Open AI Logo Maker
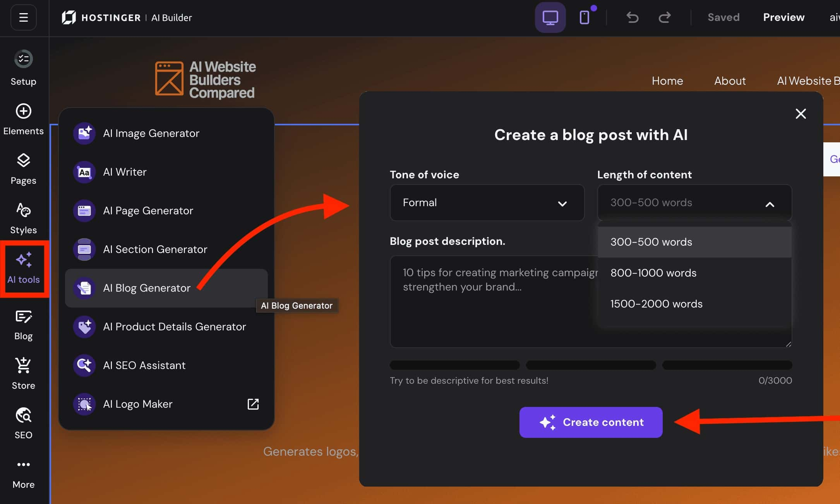The width and height of the screenshot is (840, 504). coord(166,404)
